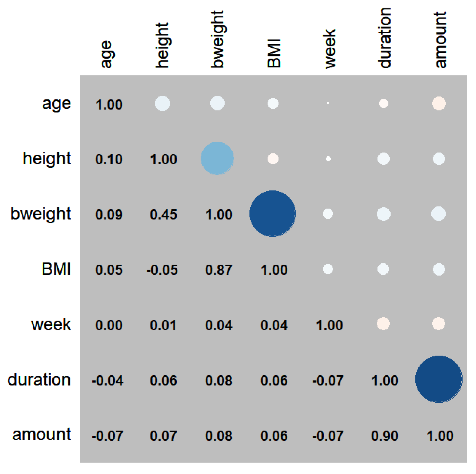Select the medium light-blue height–bweight circle
The width and height of the screenshot is (476, 474).
click(217, 158)
